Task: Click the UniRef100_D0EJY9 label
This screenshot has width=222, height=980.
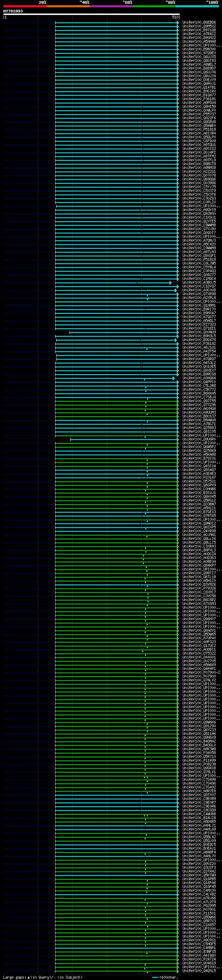Action: coord(199,80)
